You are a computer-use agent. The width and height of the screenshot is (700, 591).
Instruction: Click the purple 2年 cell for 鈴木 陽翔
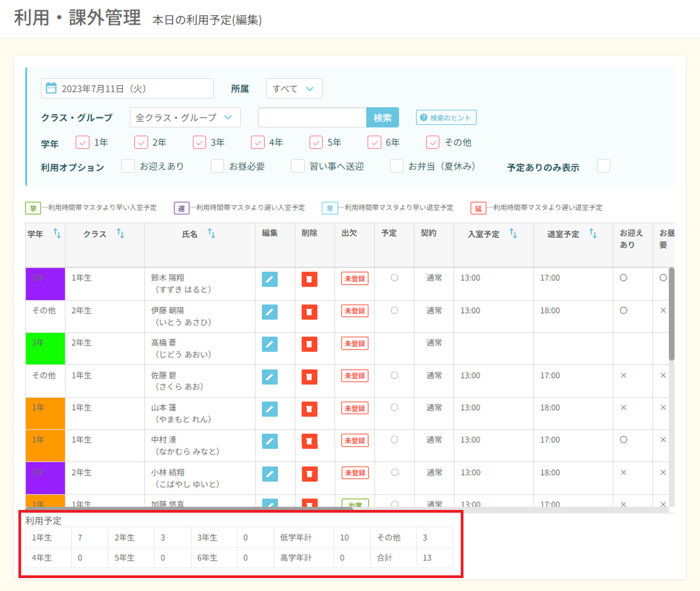pyautogui.click(x=45, y=284)
